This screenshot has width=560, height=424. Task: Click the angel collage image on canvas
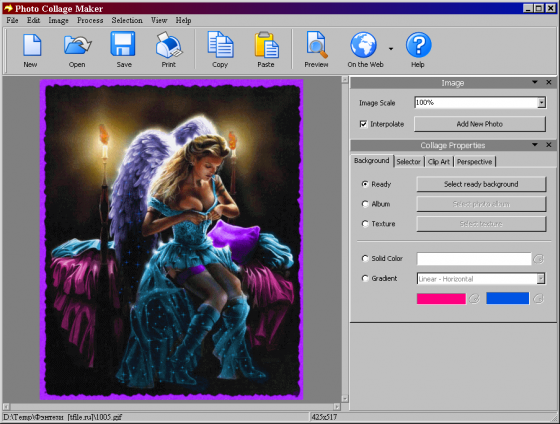coord(171,239)
